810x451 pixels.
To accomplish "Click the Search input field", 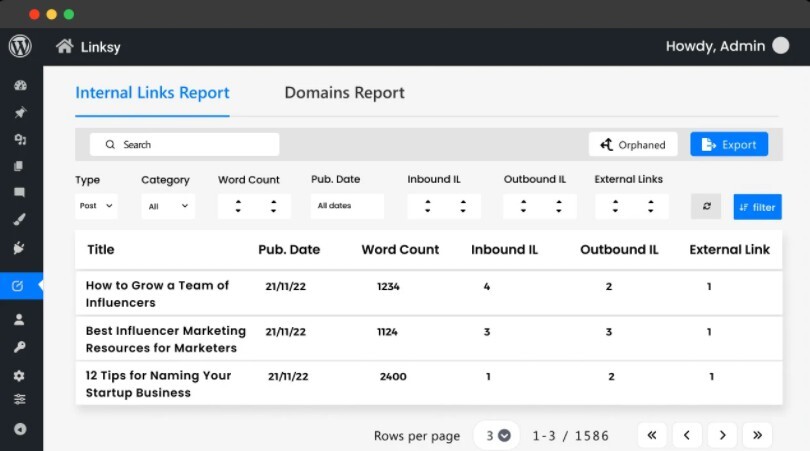I will point(185,145).
